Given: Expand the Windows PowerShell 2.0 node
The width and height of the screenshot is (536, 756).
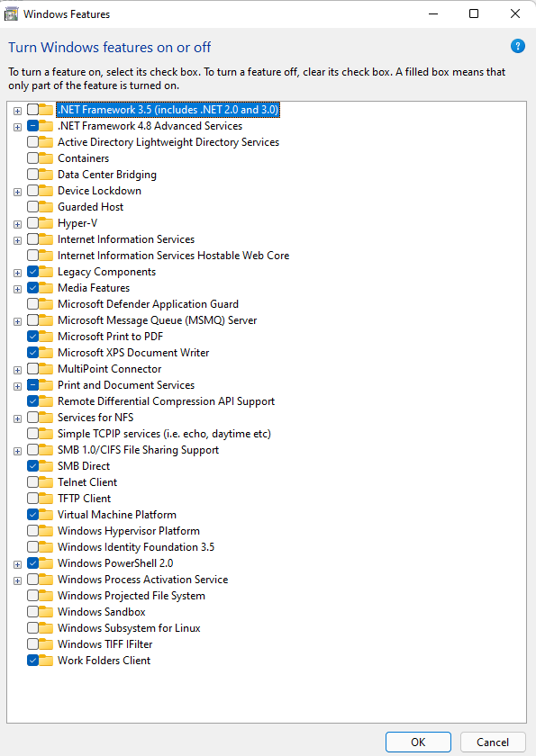Looking at the screenshot, I should [x=17, y=564].
